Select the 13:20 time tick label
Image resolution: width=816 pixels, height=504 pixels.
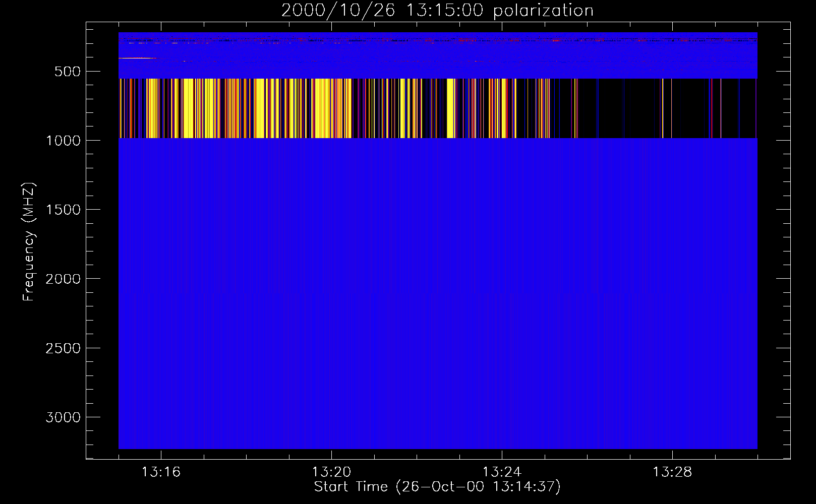331,472
